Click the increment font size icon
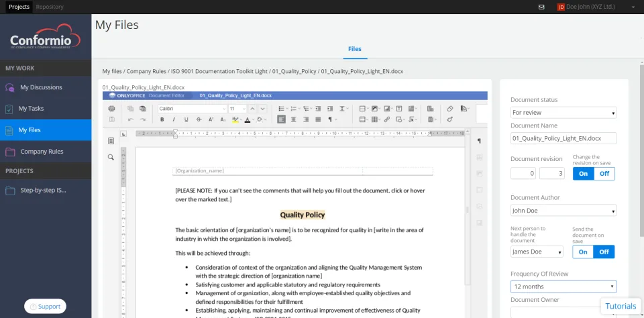644x318 pixels. click(253, 109)
